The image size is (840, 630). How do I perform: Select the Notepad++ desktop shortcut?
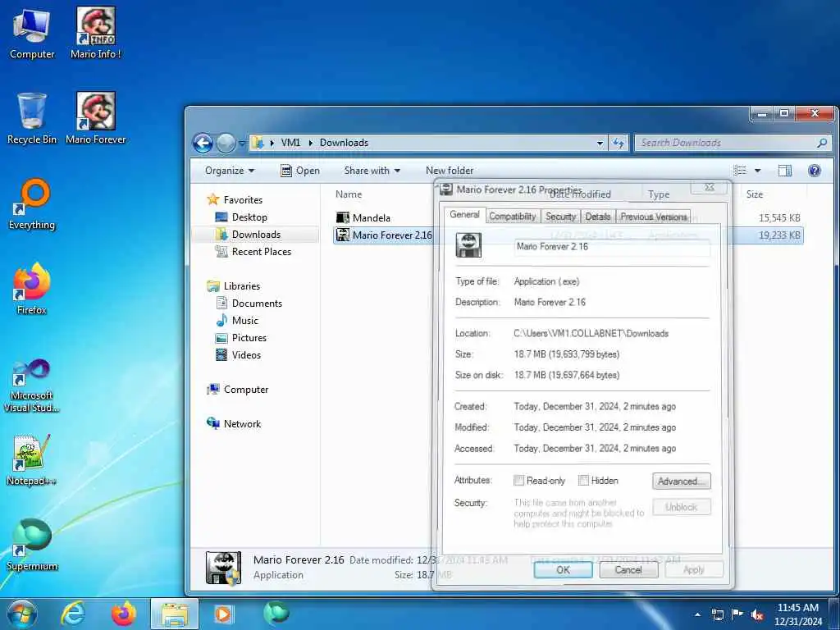point(32,460)
